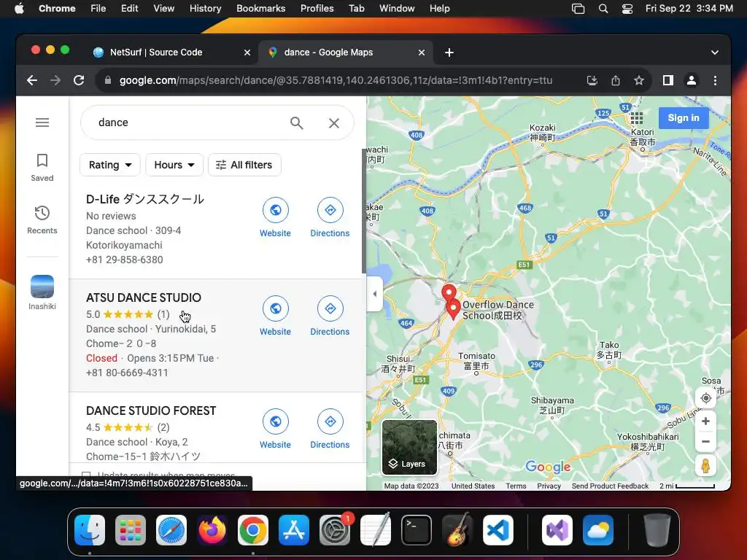Viewport: 747px width, 560px height.
Task: Expand the Hours filter dropdown
Action: point(174,165)
